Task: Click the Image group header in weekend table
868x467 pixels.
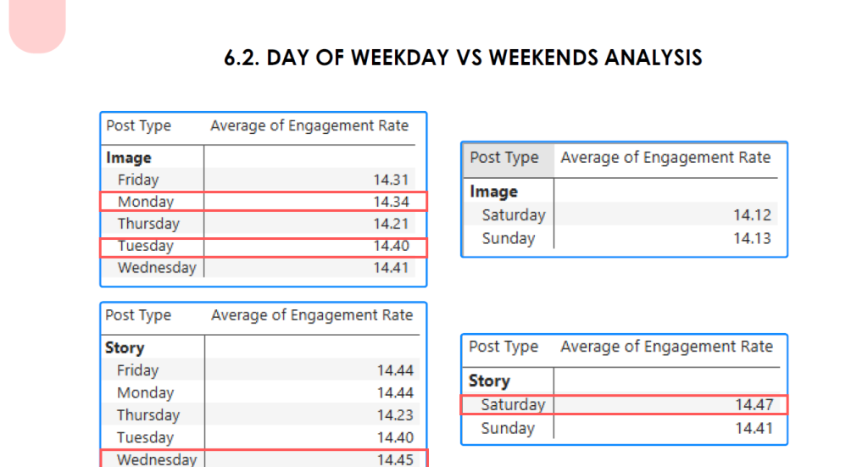Action: (494, 192)
